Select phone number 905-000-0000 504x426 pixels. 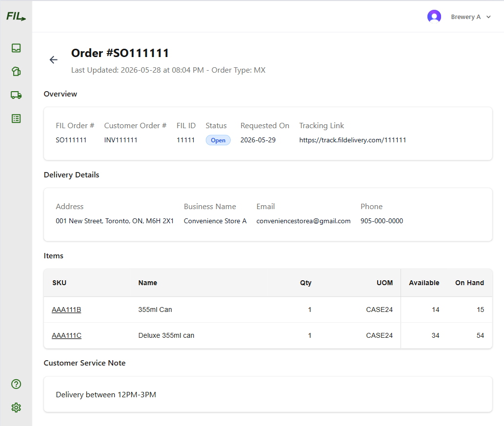[382, 221]
